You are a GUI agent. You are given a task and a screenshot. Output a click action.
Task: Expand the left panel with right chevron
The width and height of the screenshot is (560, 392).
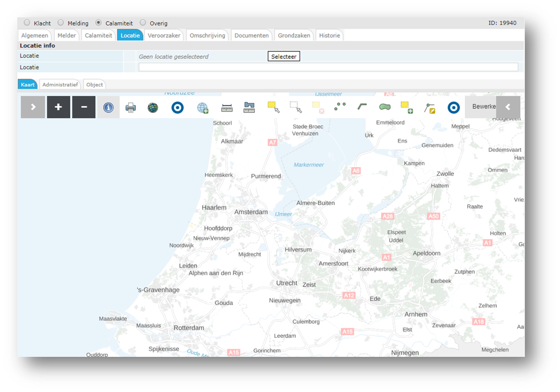tap(33, 107)
